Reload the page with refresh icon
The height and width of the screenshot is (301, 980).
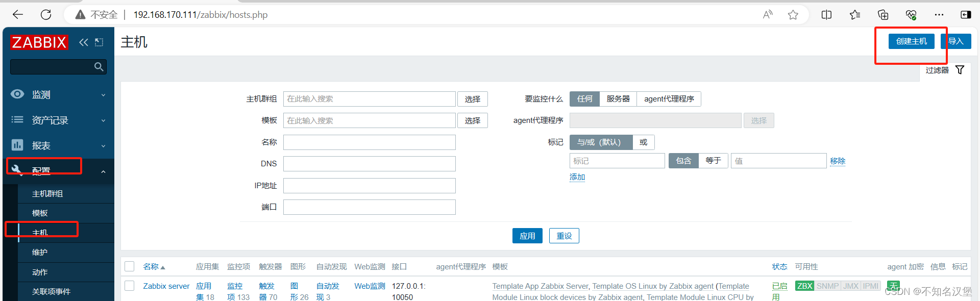(46, 15)
